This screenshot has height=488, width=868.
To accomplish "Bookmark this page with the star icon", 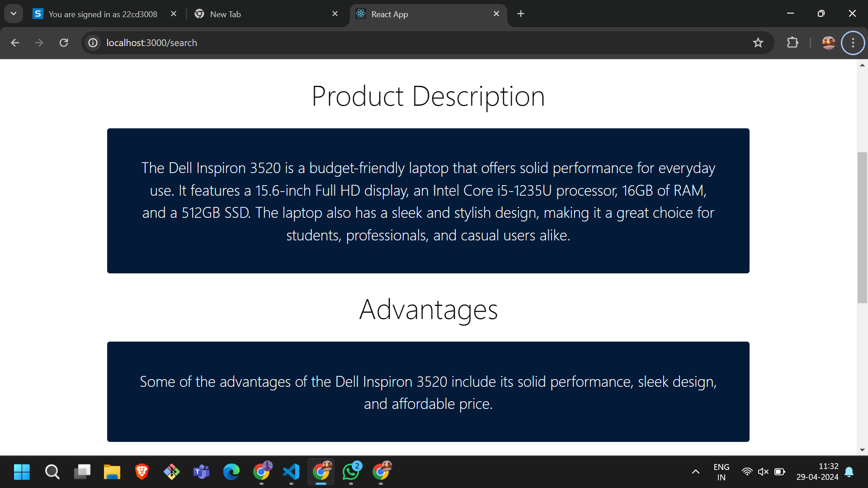I will click(758, 42).
